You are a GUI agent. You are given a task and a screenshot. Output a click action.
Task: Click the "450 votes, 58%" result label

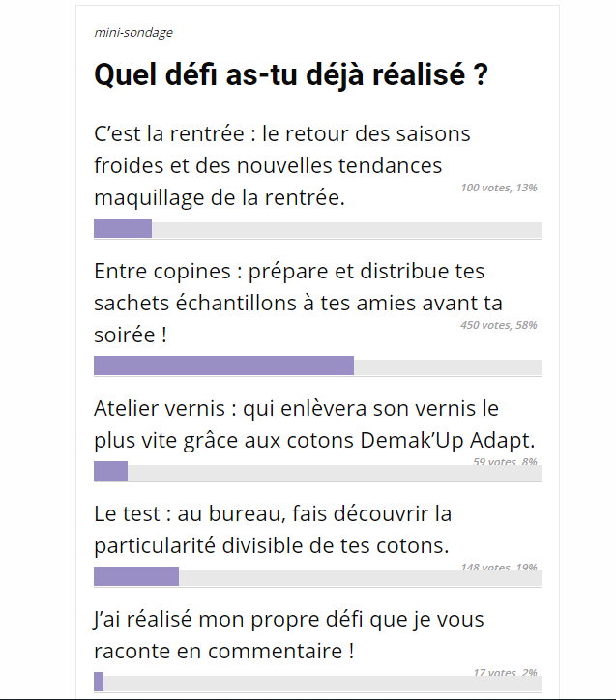click(x=499, y=325)
